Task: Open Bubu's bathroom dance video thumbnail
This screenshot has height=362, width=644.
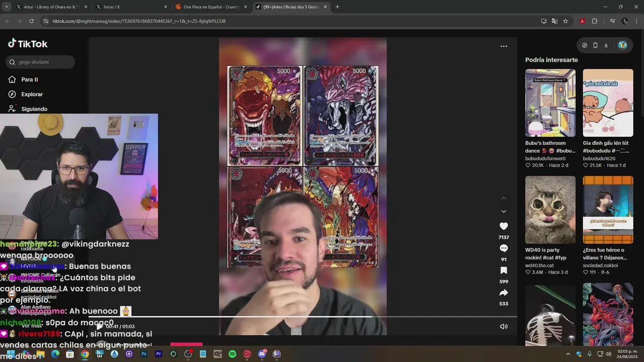Action: pos(550,103)
